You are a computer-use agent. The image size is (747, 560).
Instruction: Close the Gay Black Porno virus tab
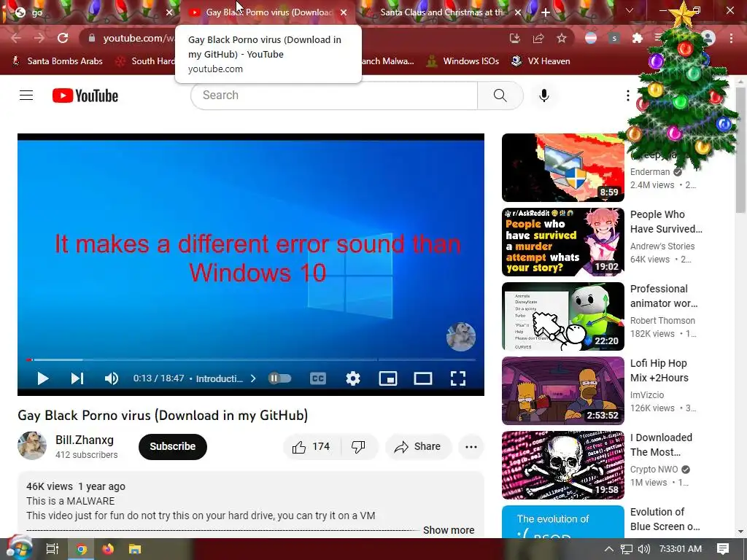point(344,12)
